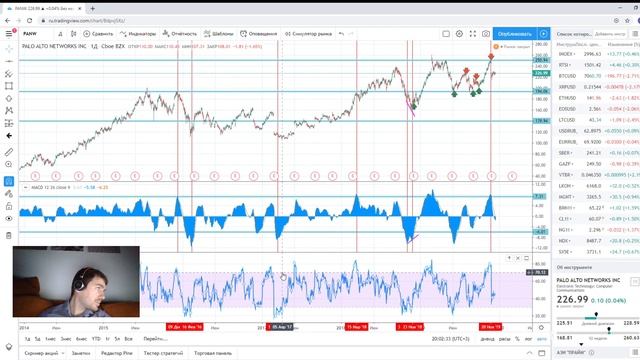Viewport: 640px width, 360px height.
Task: Select the 5д date range
Action: pyautogui.click(x=38, y=339)
